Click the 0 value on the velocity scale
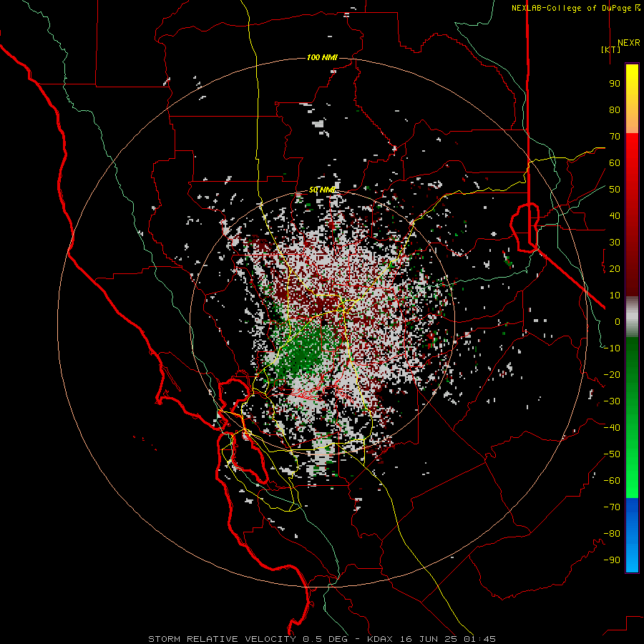 (x=618, y=322)
